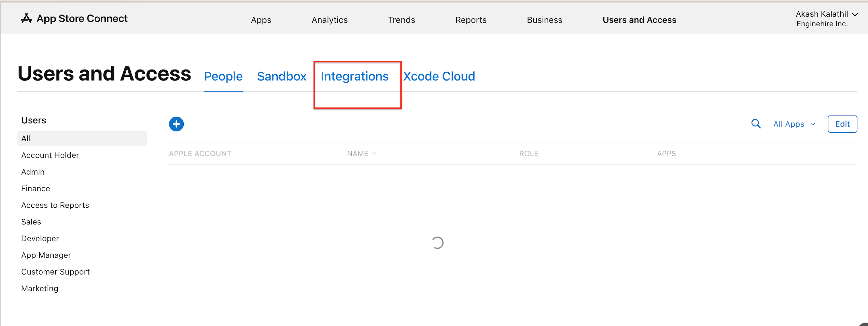Image resolution: width=868 pixels, height=326 pixels.
Task: Open search using the magnifier icon
Action: coord(756,124)
